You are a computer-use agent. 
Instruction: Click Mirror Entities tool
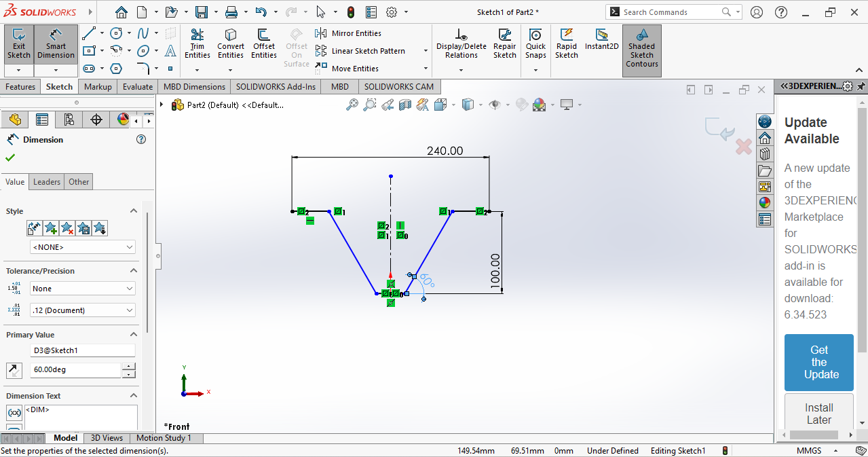click(348, 33)
